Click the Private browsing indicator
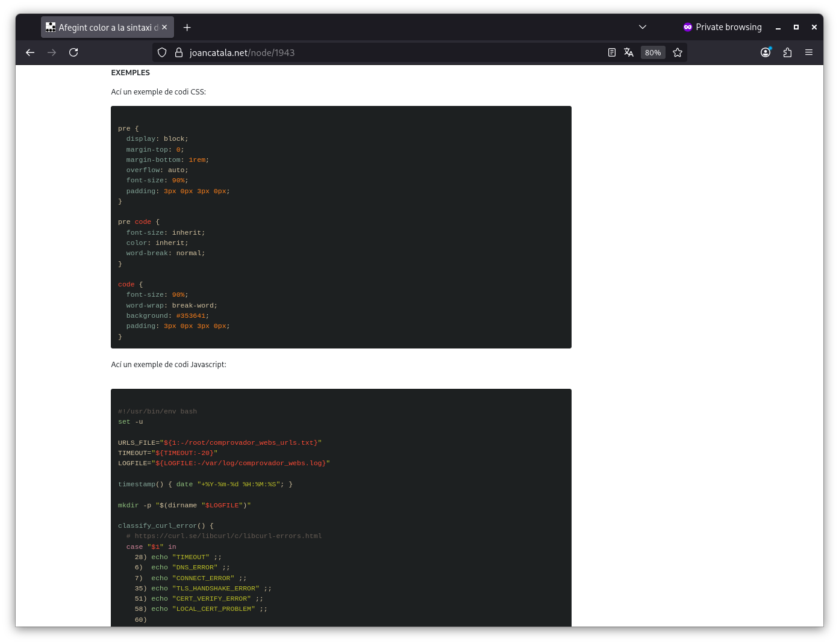This screenshot has height=644, width=839. click(722, 27)
